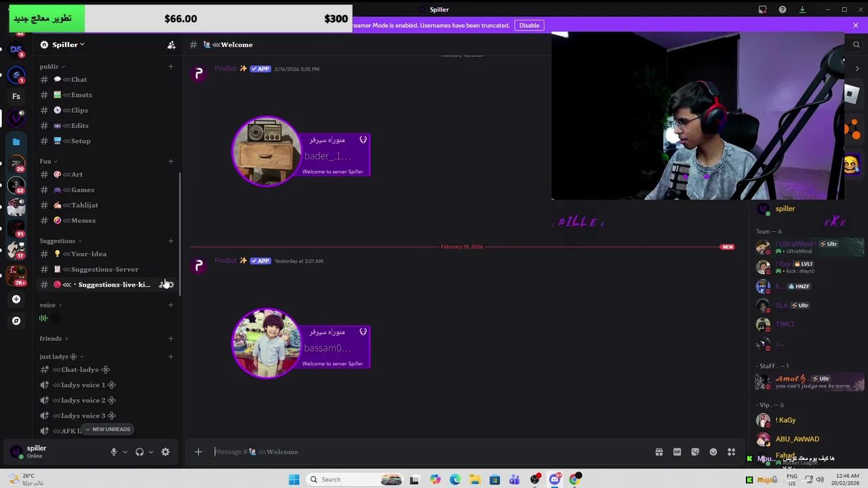The height and width of the screenshot is (488, 868).
Task: Add a channel to just ladys category
Action: click(171, 357)
